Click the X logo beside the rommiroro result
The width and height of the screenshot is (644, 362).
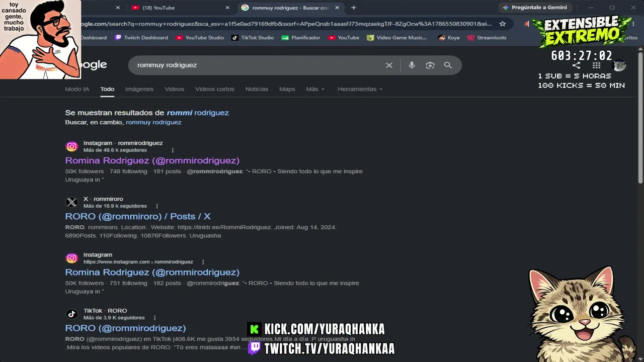pos(72,202)
